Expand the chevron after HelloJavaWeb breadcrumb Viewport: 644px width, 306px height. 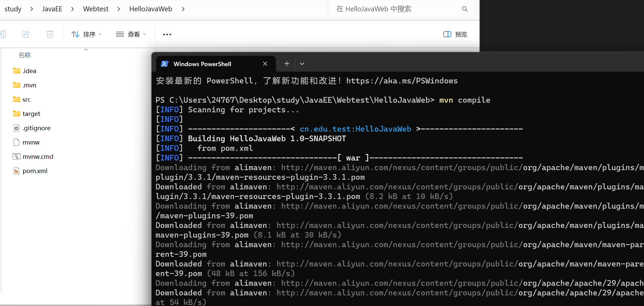click(183, 9)
